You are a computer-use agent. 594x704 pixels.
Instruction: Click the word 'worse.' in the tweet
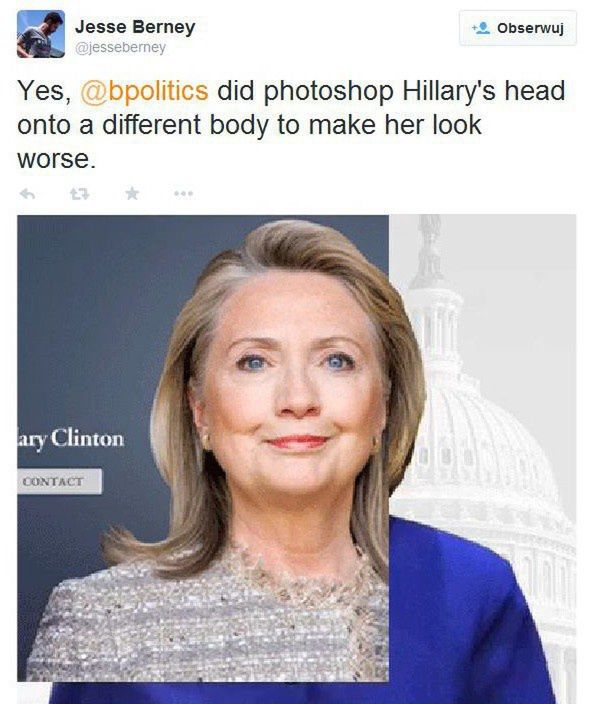click(x=57, y=159)
